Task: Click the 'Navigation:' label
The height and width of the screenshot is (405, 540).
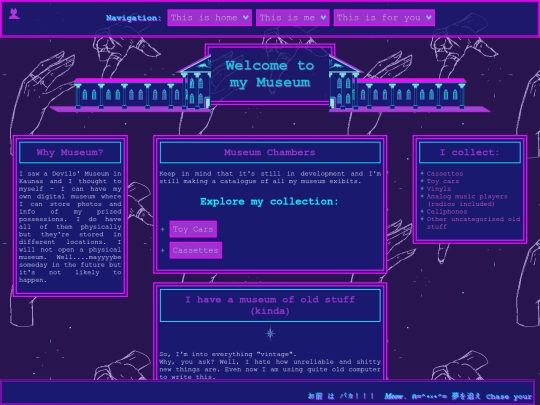Action: [x=134, y=18]
